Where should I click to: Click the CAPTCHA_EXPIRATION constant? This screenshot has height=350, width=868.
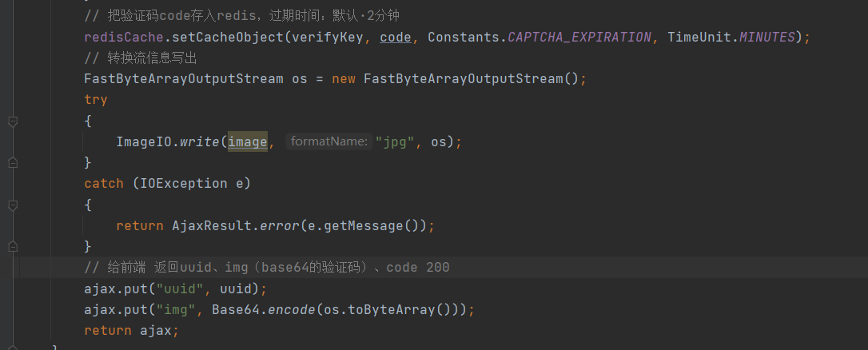579,37
